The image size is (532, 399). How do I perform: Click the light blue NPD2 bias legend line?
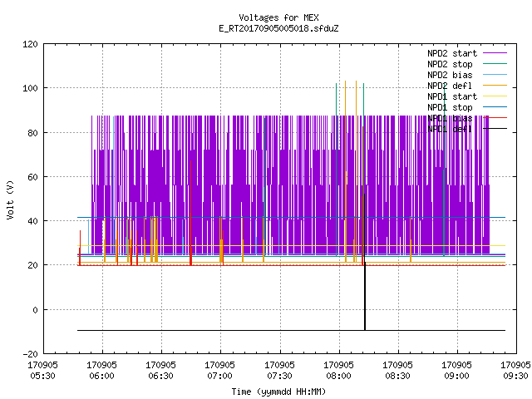495,74
